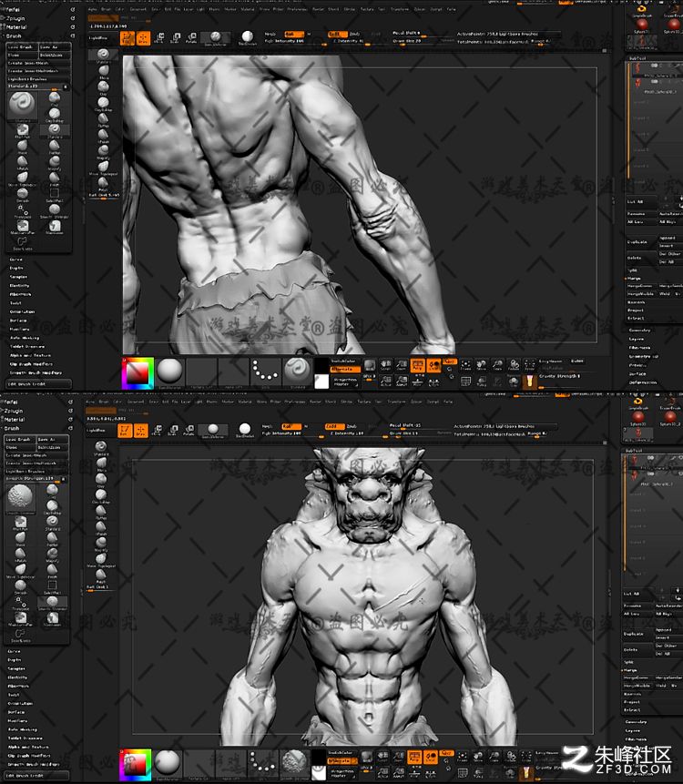Select the Move transform icon in upper window
This screenshot has width=683, height=784.
[x=159, y=38]
